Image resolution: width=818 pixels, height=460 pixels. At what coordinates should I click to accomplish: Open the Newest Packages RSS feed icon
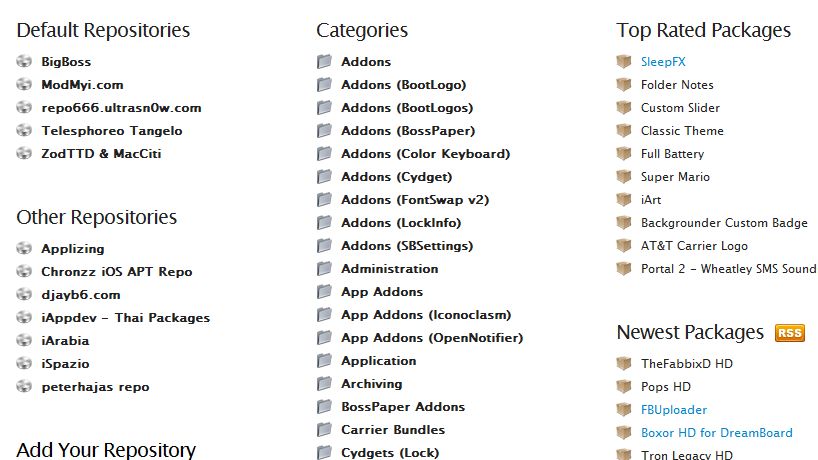click(789, 333)
